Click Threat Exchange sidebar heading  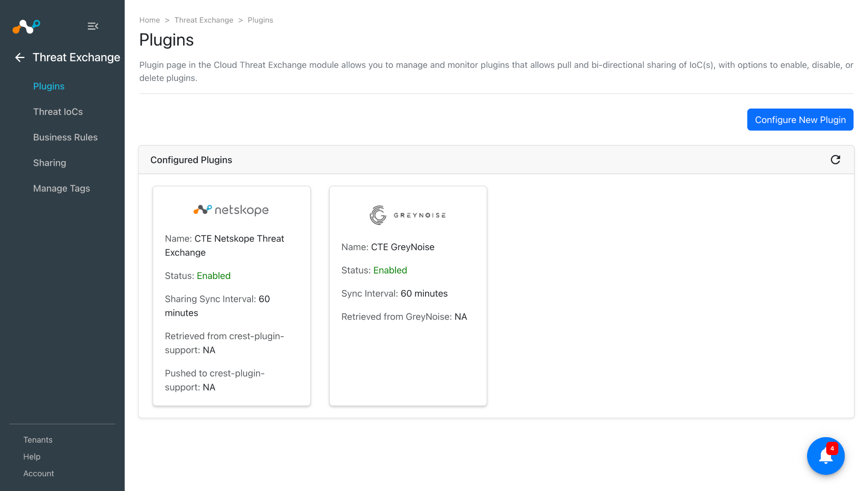pyautogui.click(x=76, y=57)
